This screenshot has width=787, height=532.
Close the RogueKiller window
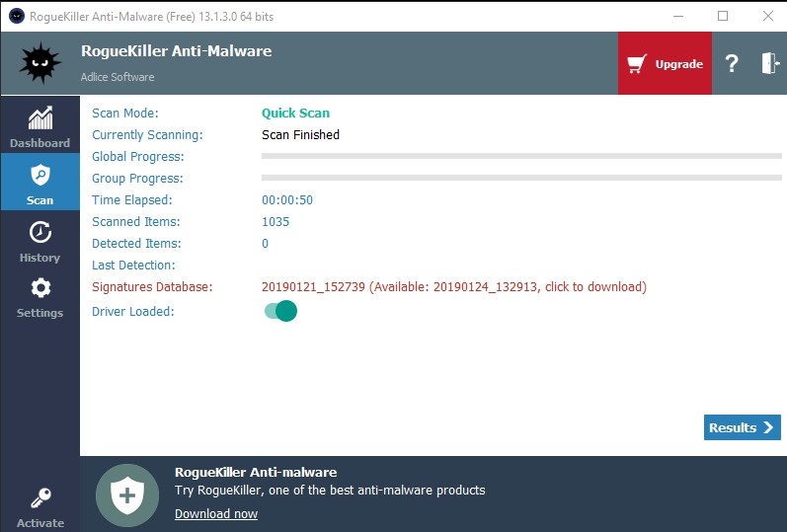768,16
